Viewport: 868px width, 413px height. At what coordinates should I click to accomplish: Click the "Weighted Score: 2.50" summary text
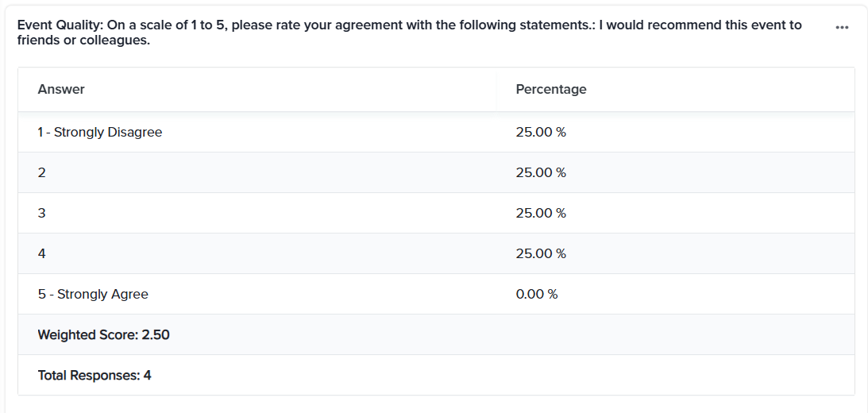click(104, 334)
